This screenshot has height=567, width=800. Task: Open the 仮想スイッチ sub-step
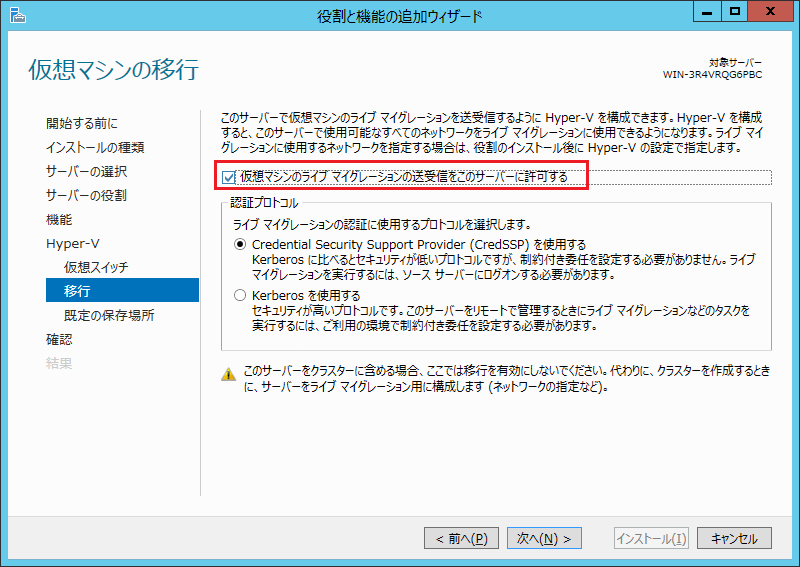[x=96, y=267]
